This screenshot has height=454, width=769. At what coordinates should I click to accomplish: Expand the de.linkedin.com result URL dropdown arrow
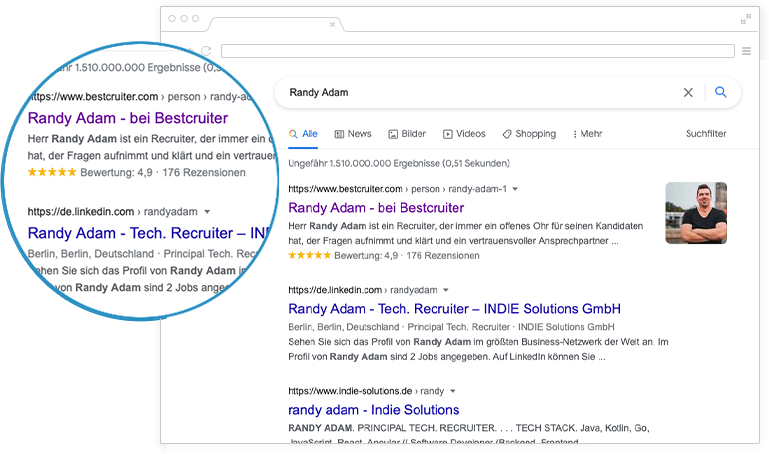pos(446,290)
